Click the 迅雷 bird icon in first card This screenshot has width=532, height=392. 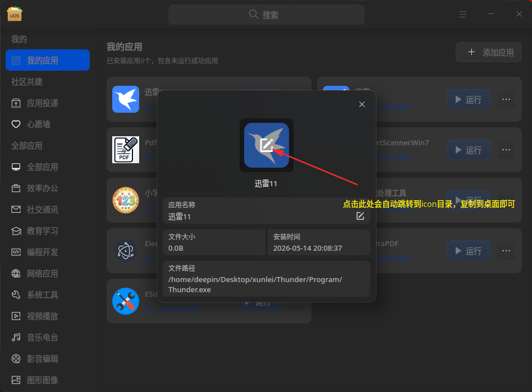[x=126, y=99]
